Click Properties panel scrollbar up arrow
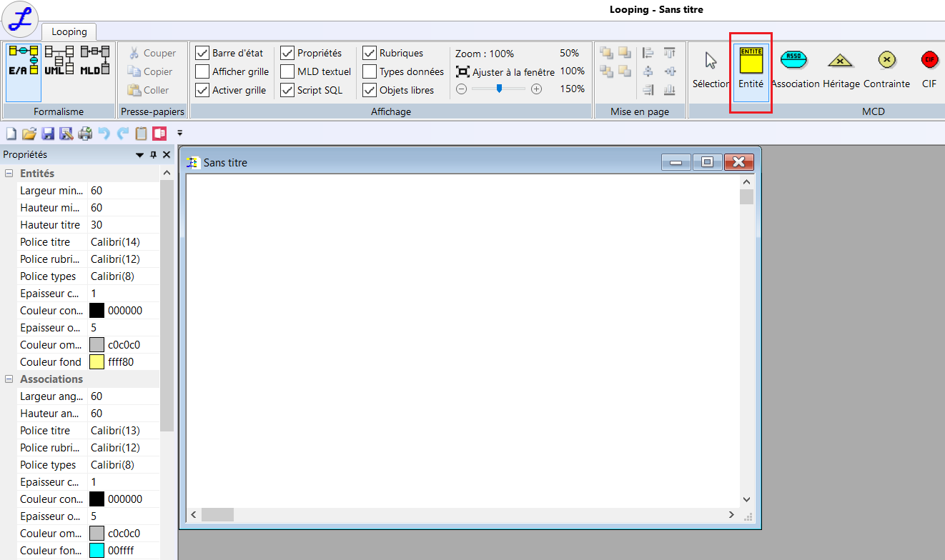Image resolution: width=945 pixels, height=560 pixels. tap(167, 173)
